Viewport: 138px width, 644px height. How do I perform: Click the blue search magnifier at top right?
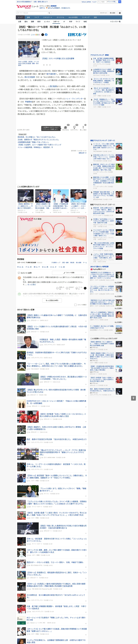(x=120, y=2)
